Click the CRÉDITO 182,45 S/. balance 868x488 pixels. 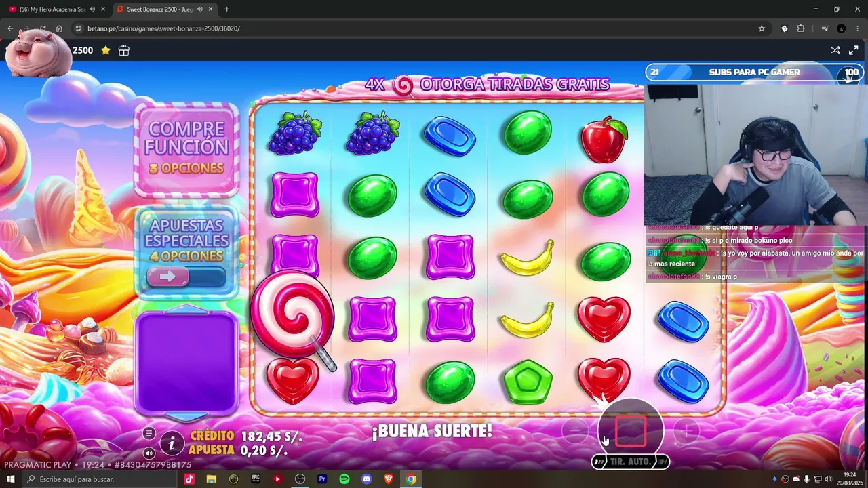pos(246,436)
